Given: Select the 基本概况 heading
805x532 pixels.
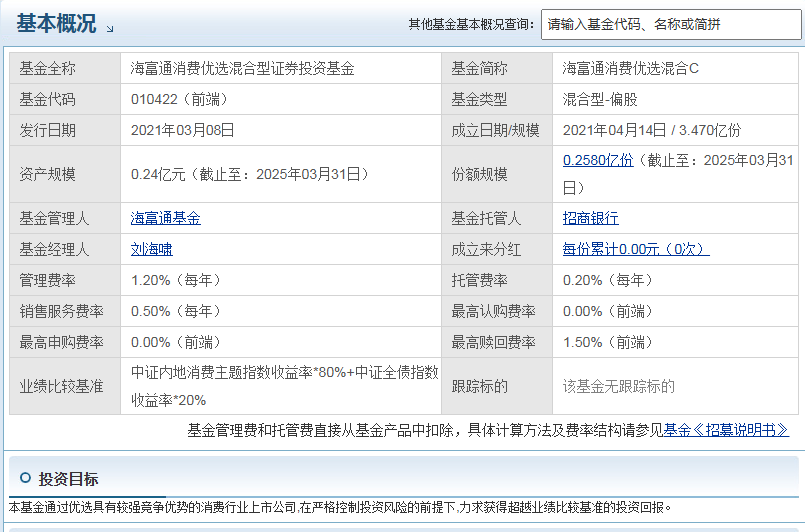Looking at the screenshot, I should click(x=56, y=24).
